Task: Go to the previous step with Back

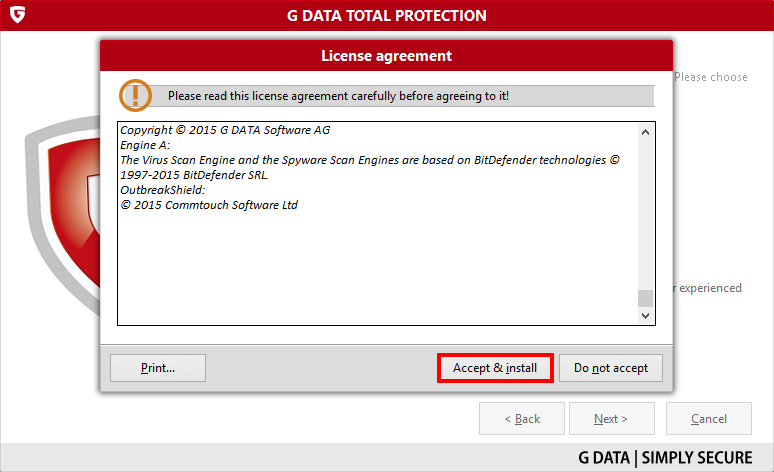Action: click(522, 419)
